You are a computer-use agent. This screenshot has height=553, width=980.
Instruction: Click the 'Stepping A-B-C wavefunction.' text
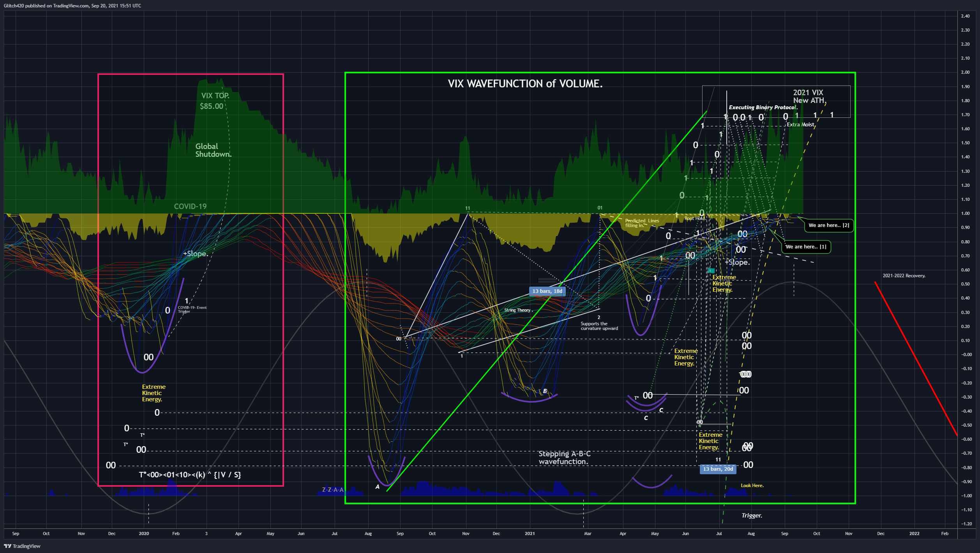coord(564,458)
